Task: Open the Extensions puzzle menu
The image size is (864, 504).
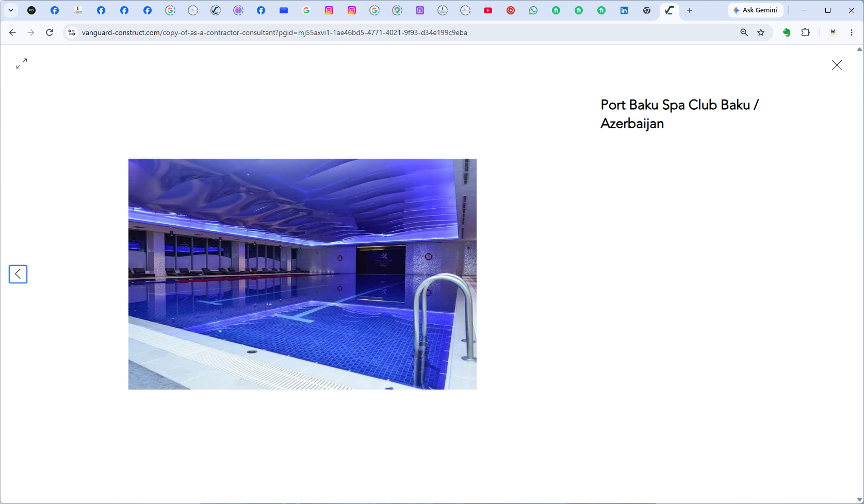Action: click(805, 32)
